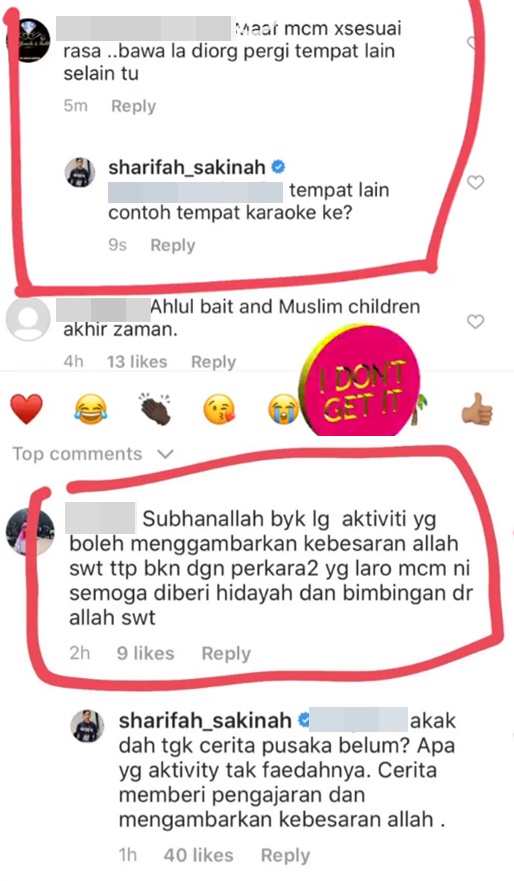
Task: Open sharifah_sakinah profile from karaoke reply
Action: [187, 167]
